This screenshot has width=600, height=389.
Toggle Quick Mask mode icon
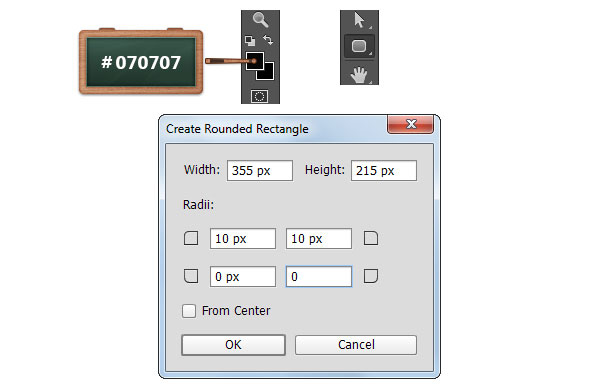pyautogui.click(x=259, y=96)
